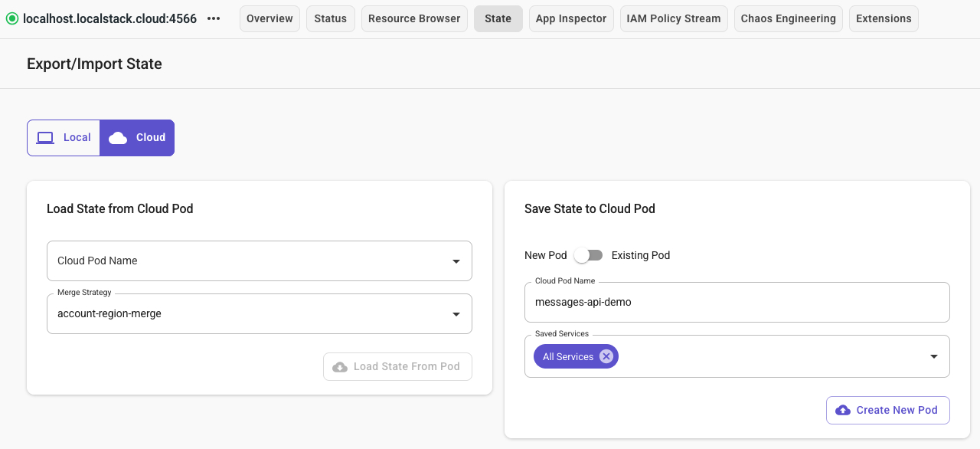Switch to the Extensions tab
Image resolution: width=980 pixels, height=449 pixels.
point(884,18)
